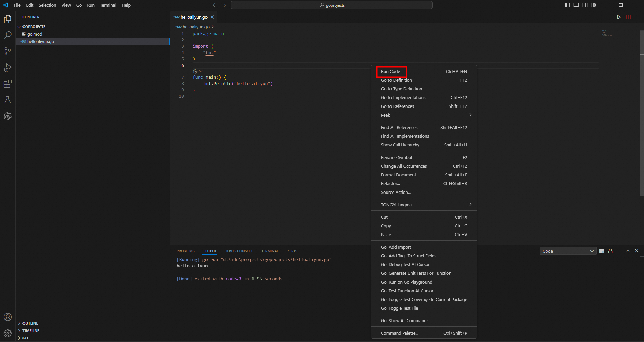
Task: Open the Terminal menu
Action: coord(108,5)
